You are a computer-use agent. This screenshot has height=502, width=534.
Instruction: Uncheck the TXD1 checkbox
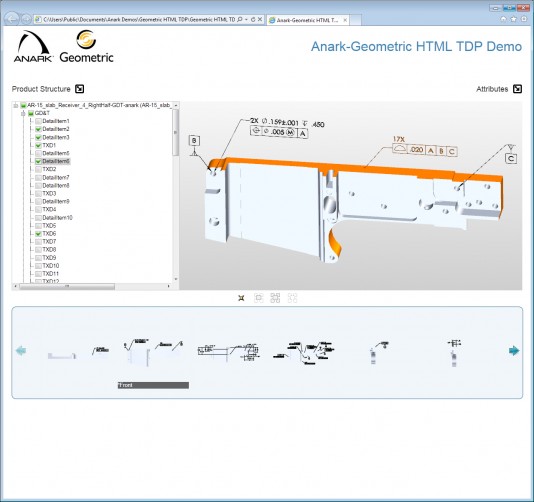(x=38, y=145)
